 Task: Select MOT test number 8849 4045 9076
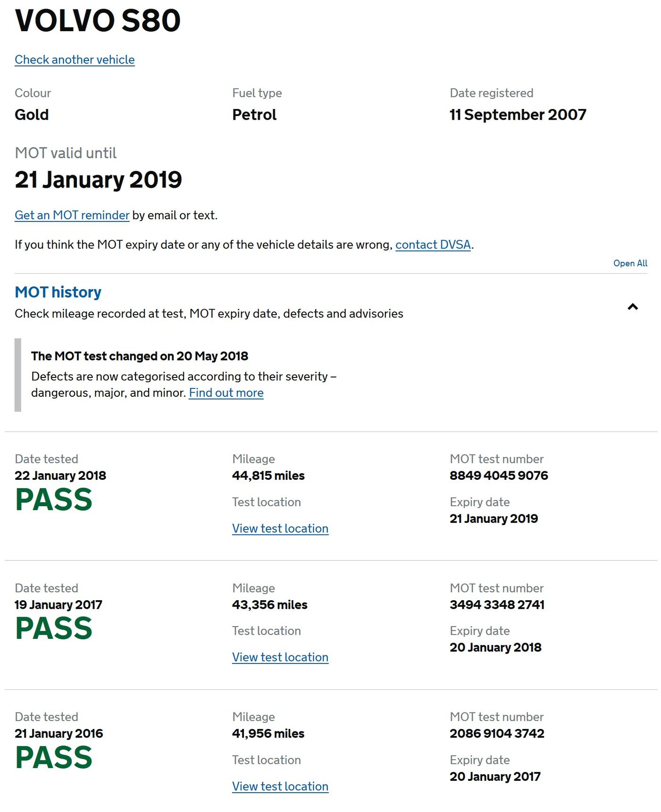click(499, 476)
